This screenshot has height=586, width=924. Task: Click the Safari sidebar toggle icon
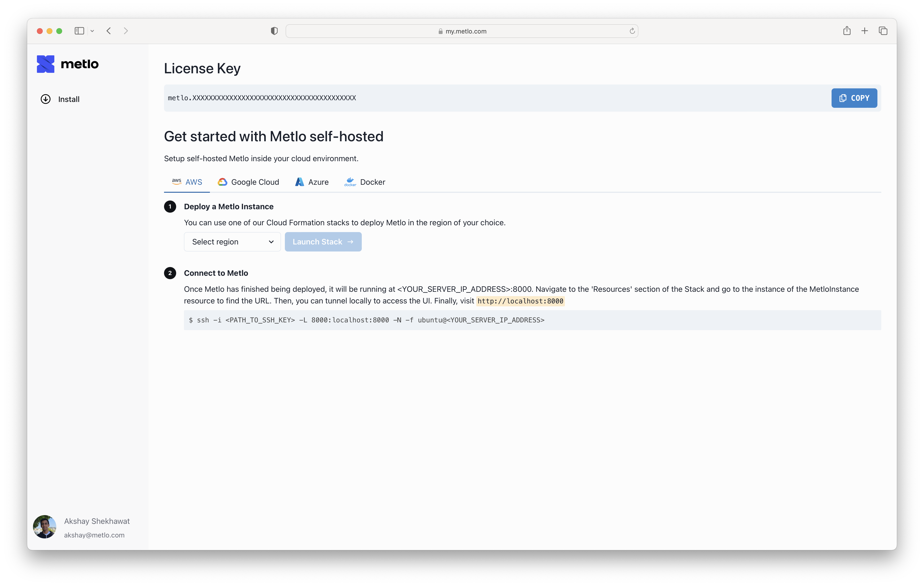coord(79,31)
